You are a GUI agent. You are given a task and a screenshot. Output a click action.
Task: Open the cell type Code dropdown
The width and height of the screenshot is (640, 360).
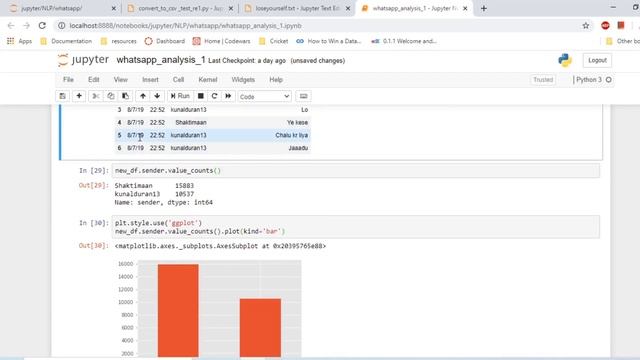[264, 97]
